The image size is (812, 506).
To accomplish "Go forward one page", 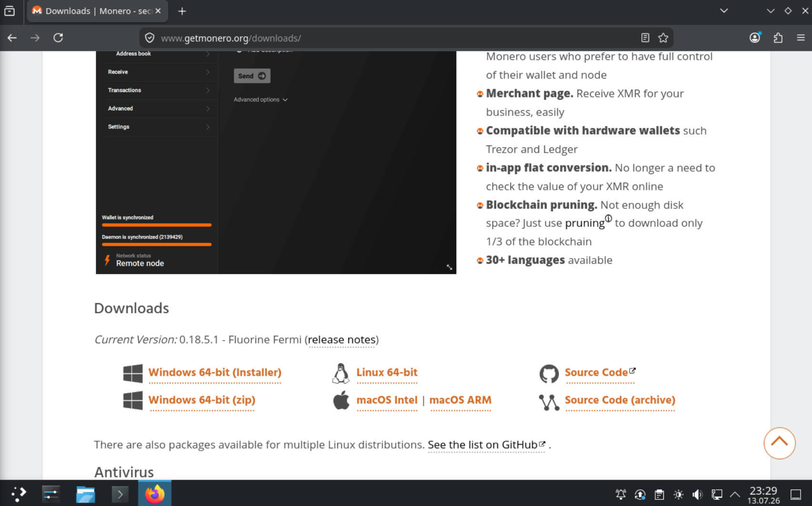I will pos(35,38).
